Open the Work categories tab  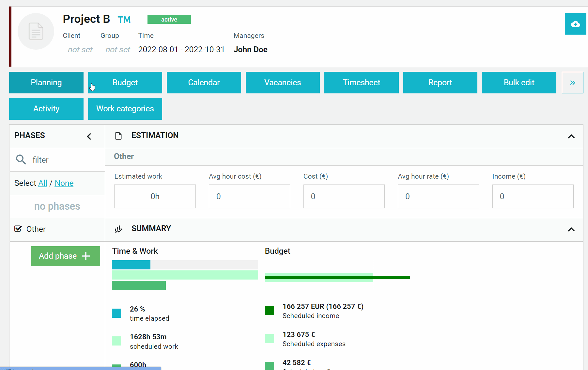[125, 109]
